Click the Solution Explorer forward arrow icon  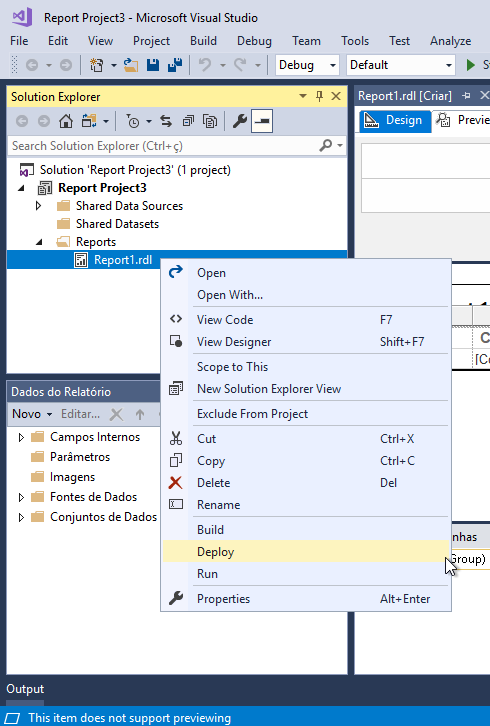click(44, 121)
